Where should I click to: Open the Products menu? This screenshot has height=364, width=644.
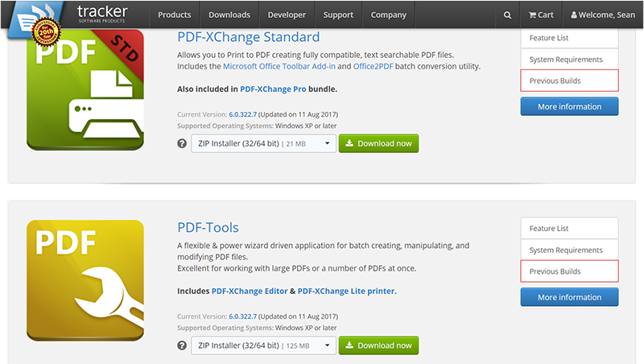tap(175, 14)
